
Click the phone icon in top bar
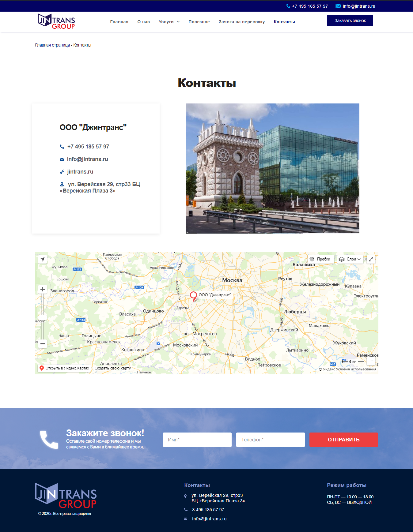pyautogui.click(x=288, y=6)
